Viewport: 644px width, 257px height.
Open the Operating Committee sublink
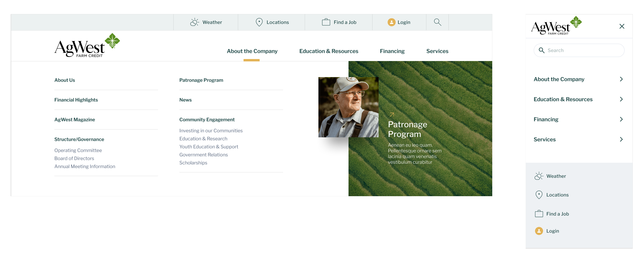point(78,150)
